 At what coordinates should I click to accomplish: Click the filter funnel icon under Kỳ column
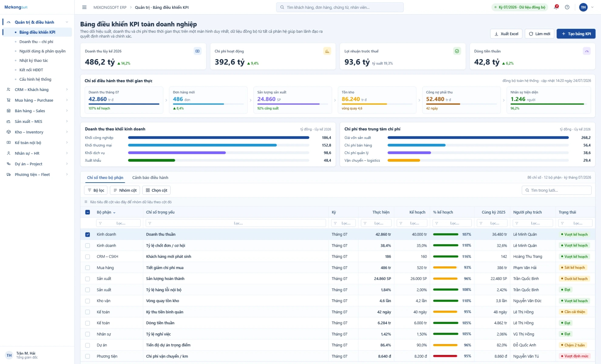pyautogui.click(x=335, y=223)
